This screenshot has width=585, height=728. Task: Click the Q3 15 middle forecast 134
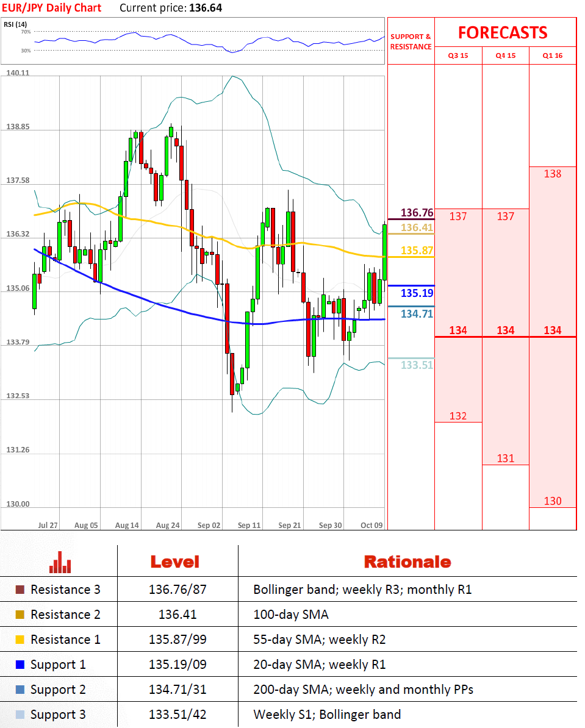[x=458, y=330]
